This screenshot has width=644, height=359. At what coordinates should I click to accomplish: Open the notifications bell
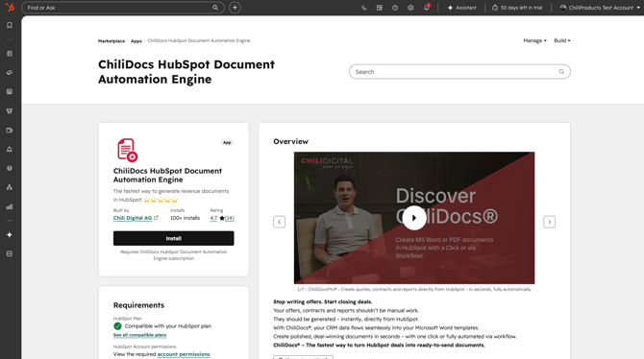point(427,8)
